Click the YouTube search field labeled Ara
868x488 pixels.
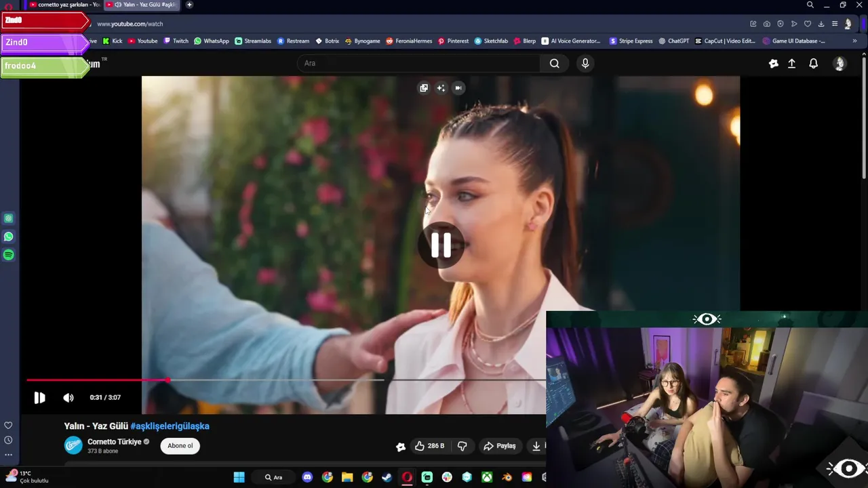coord(418,63)
